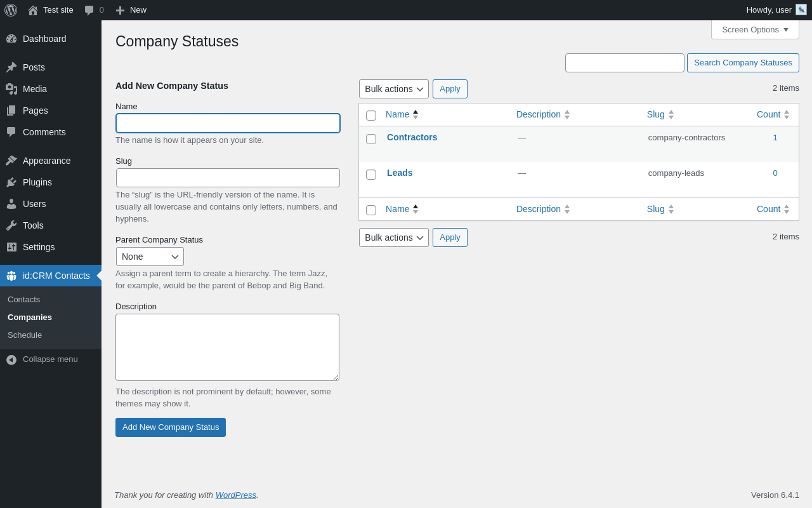Click the Collapse menu arrow icon
This screenshot has width=812, height=508.
[11, 359]
